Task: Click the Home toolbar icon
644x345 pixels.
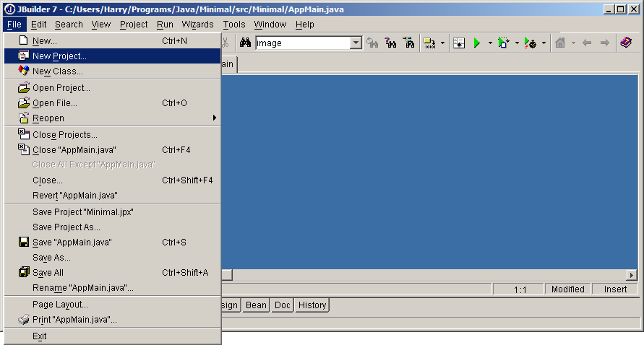Action: (x=560, y=43)
